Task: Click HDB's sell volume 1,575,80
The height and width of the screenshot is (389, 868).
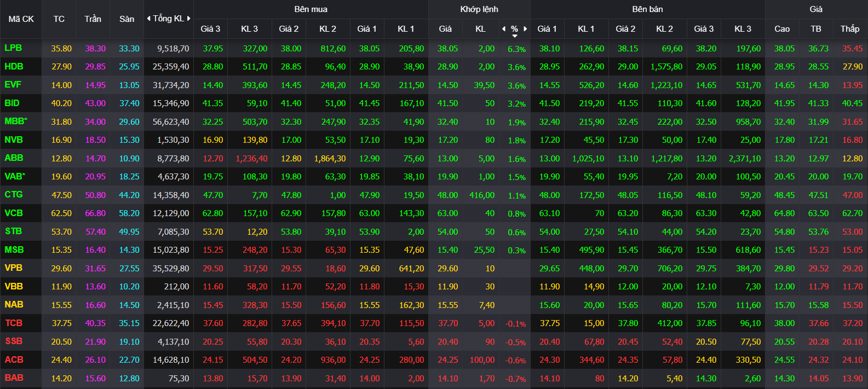Action: pos(666,67)
